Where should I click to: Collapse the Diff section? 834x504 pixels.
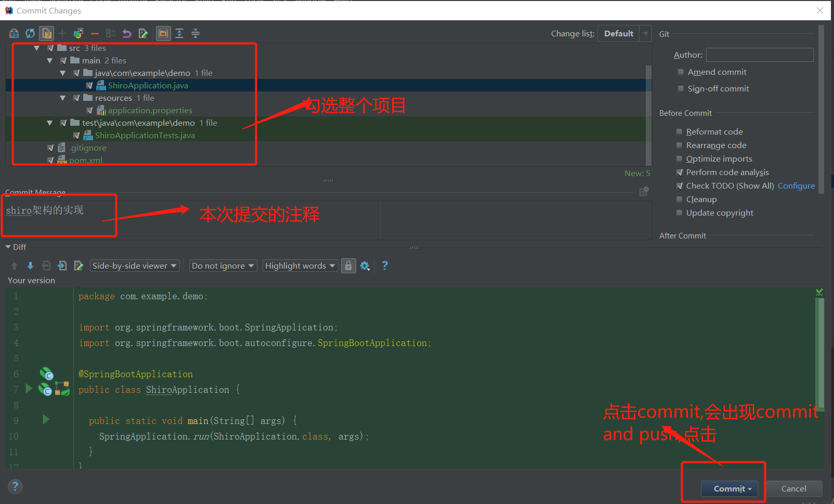(x=8, y=247)
